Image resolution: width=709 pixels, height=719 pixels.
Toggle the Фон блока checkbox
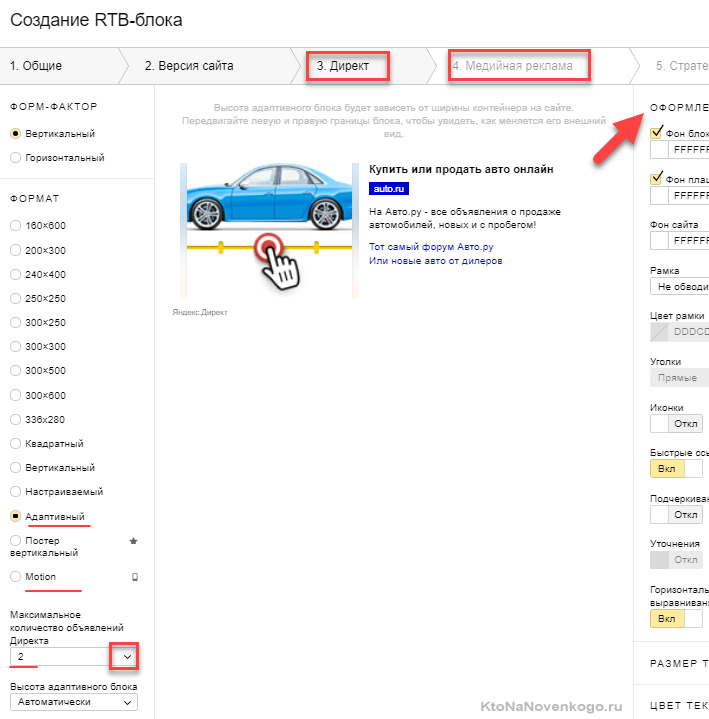point(656,133)
